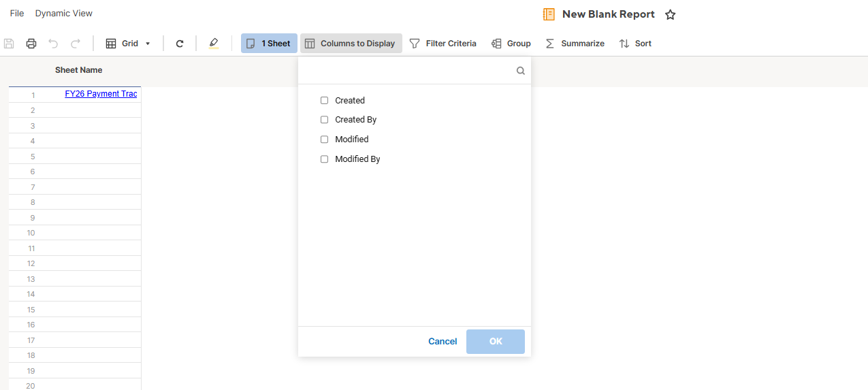
Task: Check the Created column checkbox
Action: (x=325, y=101)
